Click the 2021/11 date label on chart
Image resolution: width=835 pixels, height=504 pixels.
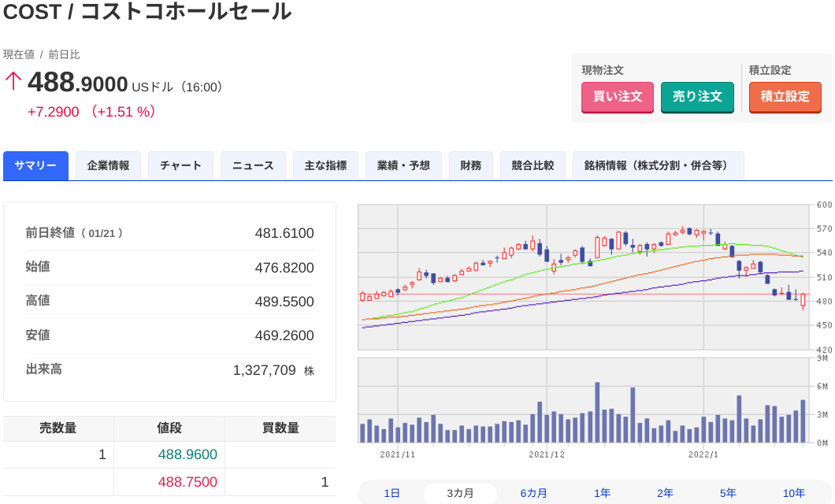(x=397, y=454)
